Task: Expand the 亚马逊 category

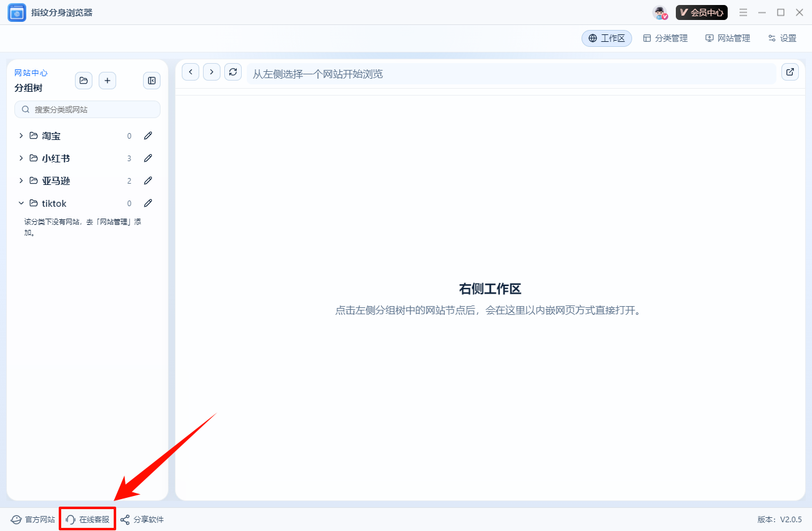Action: tap(21, 181)
